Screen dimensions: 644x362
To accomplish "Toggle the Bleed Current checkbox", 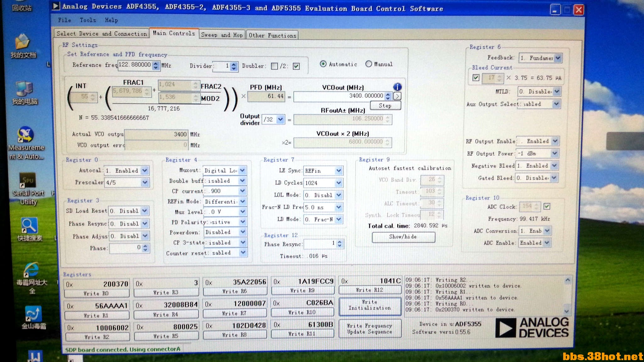I will (x=476, y=77).
